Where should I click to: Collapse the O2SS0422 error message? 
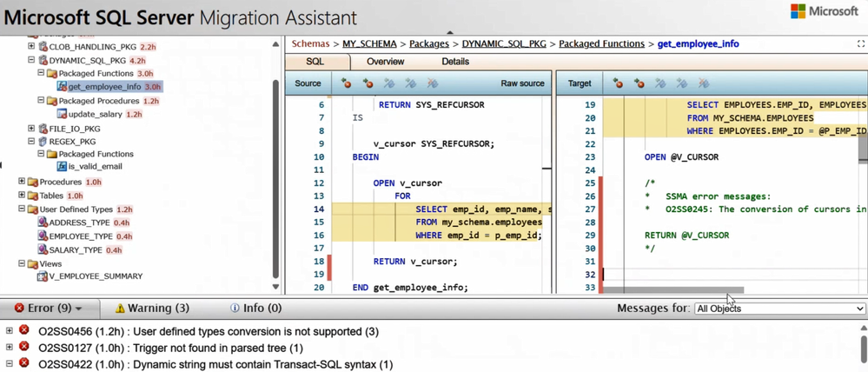pyautogui.click(x=9, y=363)
